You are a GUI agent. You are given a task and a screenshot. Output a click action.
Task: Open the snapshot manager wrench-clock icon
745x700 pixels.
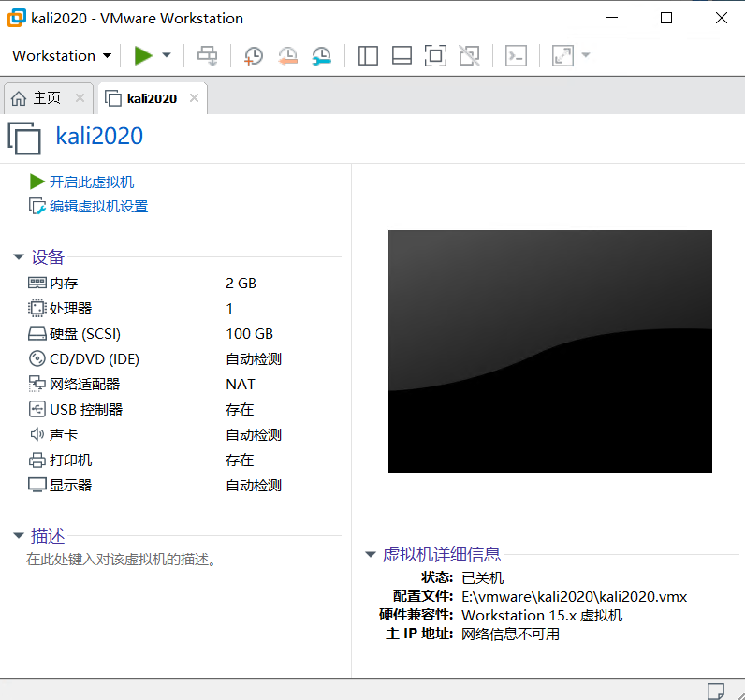[x=322, y=55]
